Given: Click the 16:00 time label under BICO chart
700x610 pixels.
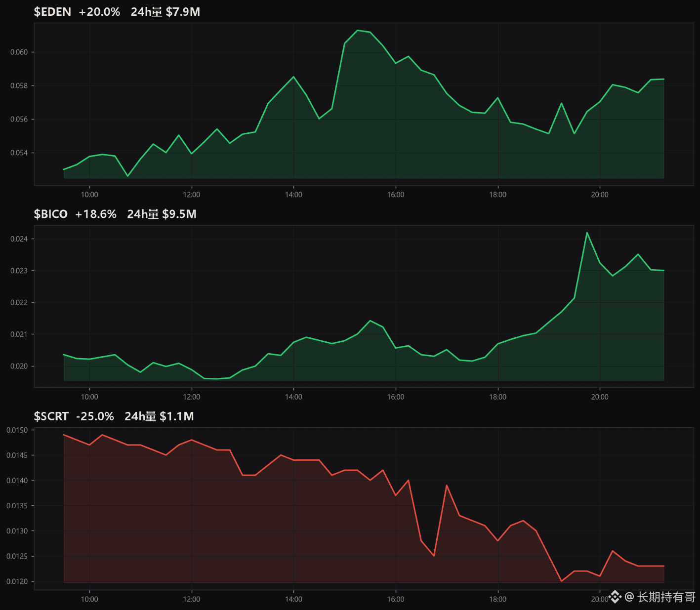Looking at the screenshot, I should (396, 397).
